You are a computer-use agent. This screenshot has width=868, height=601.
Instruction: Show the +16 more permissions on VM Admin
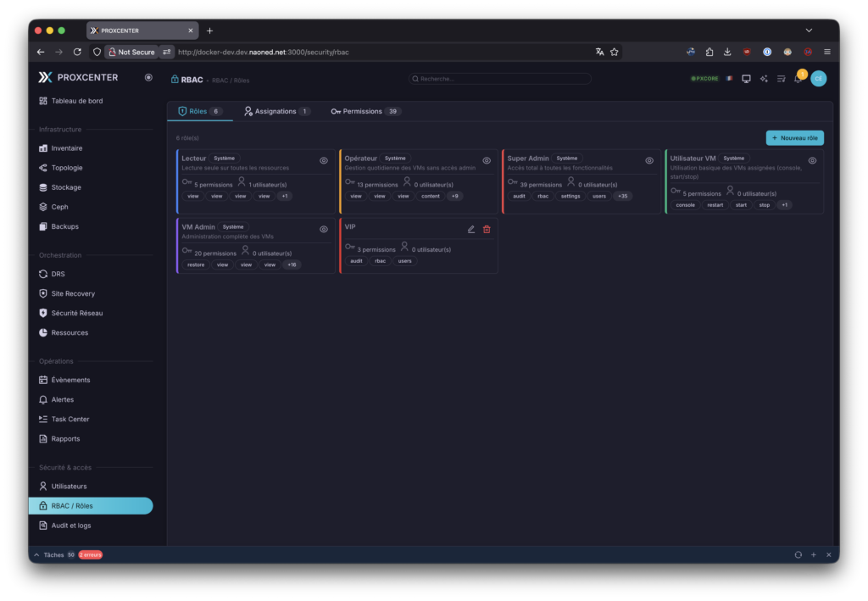292,264
